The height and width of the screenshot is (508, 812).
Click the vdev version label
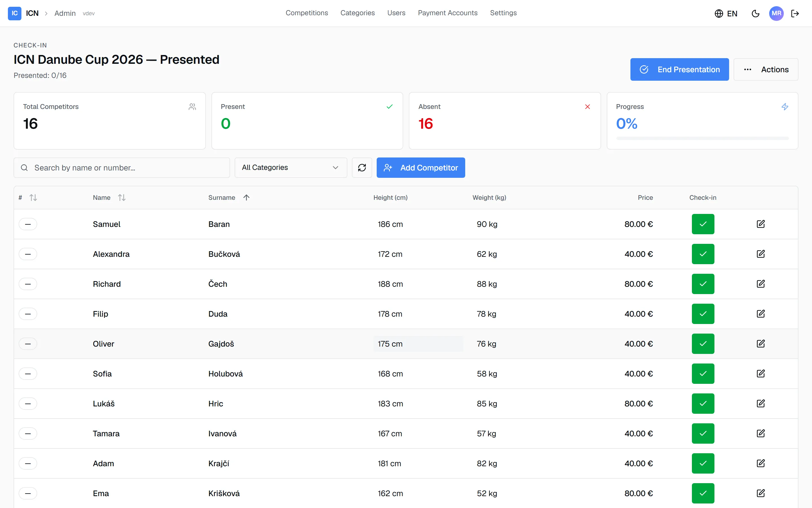coord(89,14)
